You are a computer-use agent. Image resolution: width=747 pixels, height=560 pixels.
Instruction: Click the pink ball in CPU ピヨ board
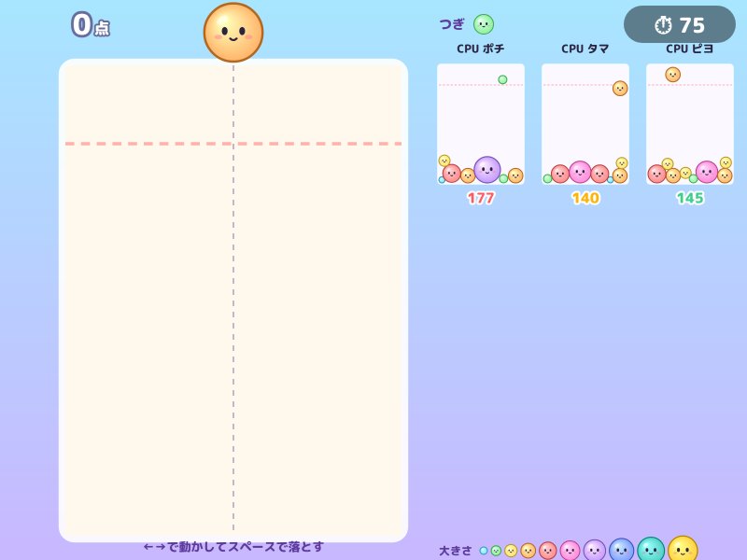(x=707, y=172)
